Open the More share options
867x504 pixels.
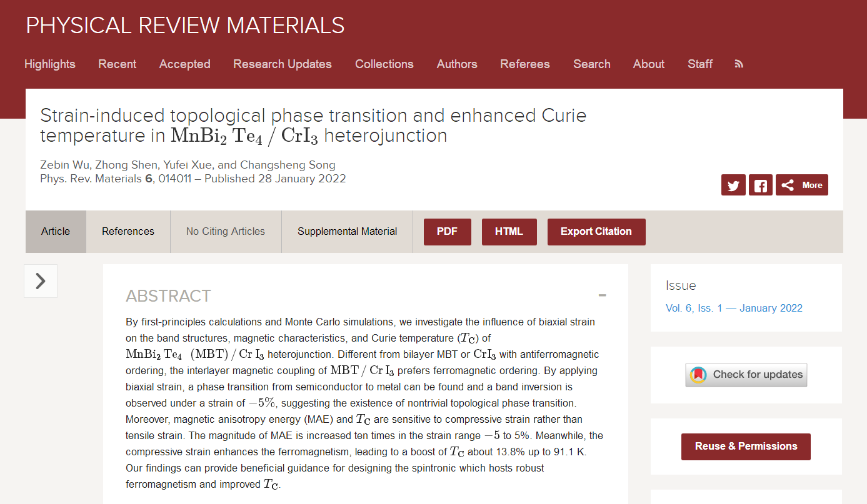coord(802,185)
